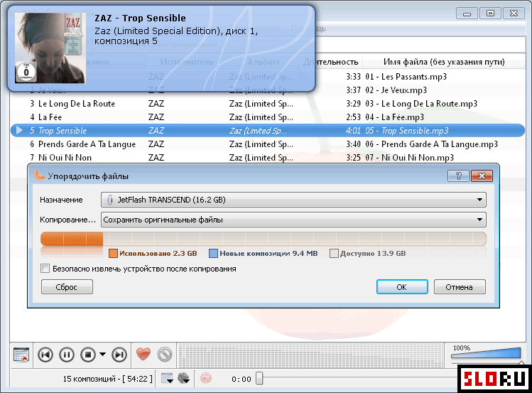The height and width of the screenshot is (393, 532).
Task: Mark track as favorite with heart icon
Action: 143,354
